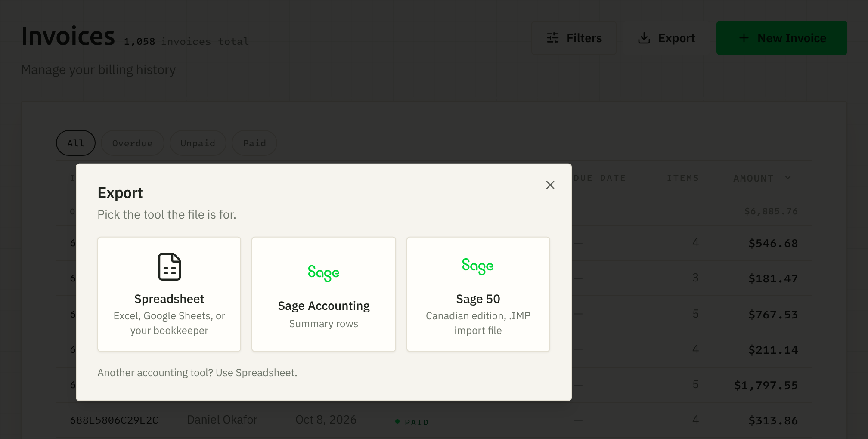868x439 pixels.
Task: Choose the Spreadsheet export option
Action: [x=169, y=294]
